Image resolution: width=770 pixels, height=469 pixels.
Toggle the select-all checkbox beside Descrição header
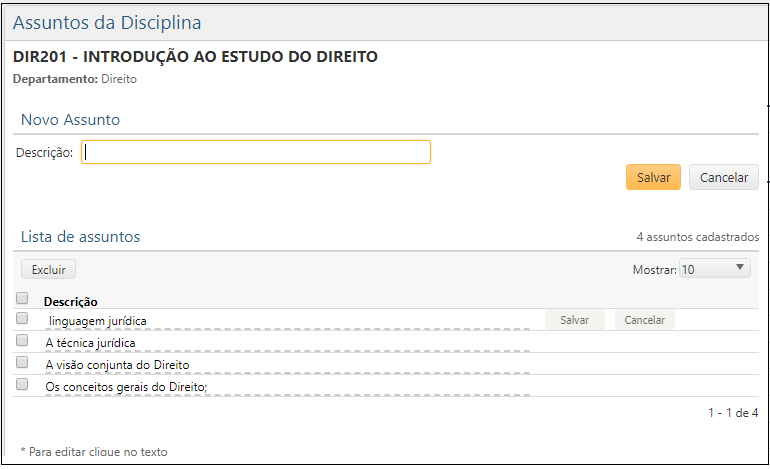tap(22, 298)
